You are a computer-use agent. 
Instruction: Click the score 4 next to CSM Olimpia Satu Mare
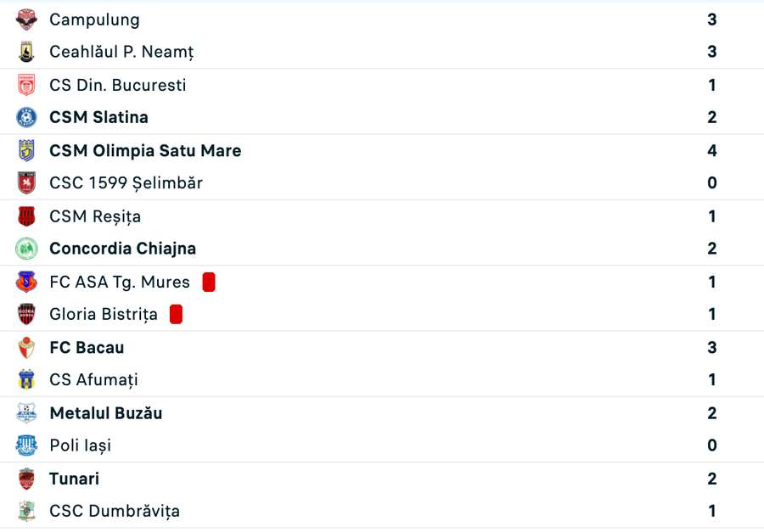711,150
